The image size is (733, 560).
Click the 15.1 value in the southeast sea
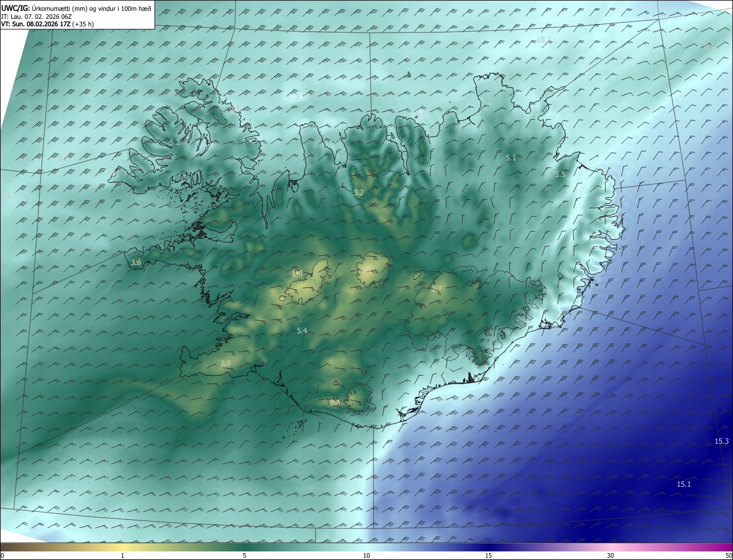tap(684, 484)
